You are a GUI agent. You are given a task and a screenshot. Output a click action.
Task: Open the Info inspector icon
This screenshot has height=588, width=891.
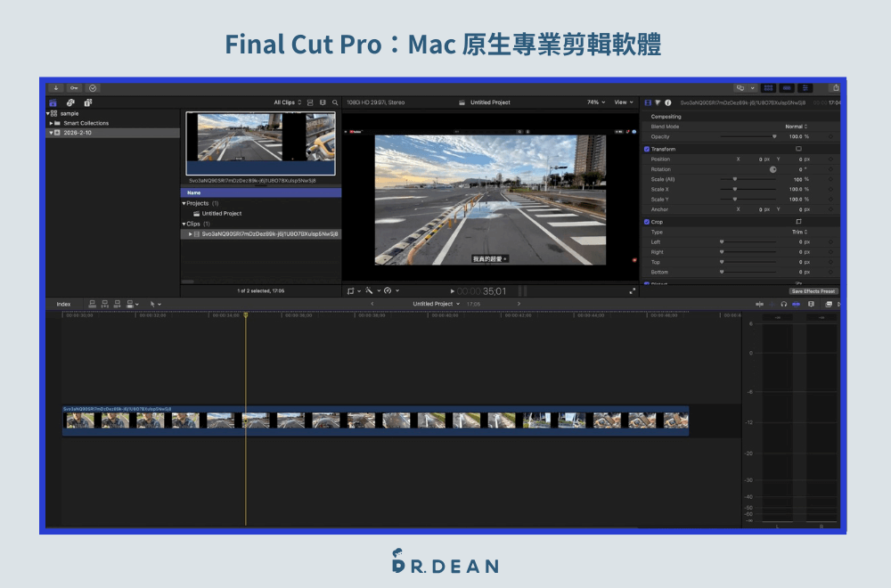click(668, 102)
